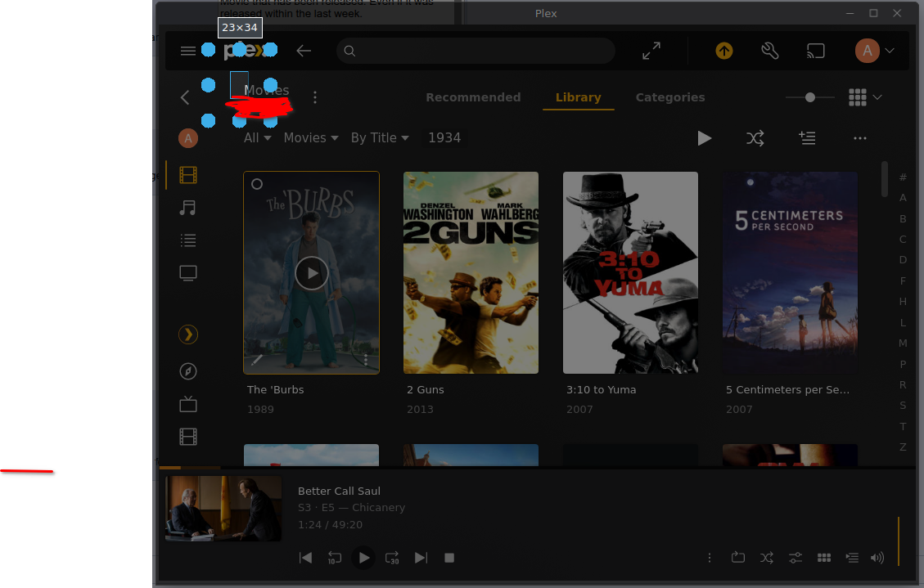Image resolution: width=924 pixels, height=588 pixels.
Task: Switch to the Categories tab
Action: pyautogui.click(x=670, y=97)
